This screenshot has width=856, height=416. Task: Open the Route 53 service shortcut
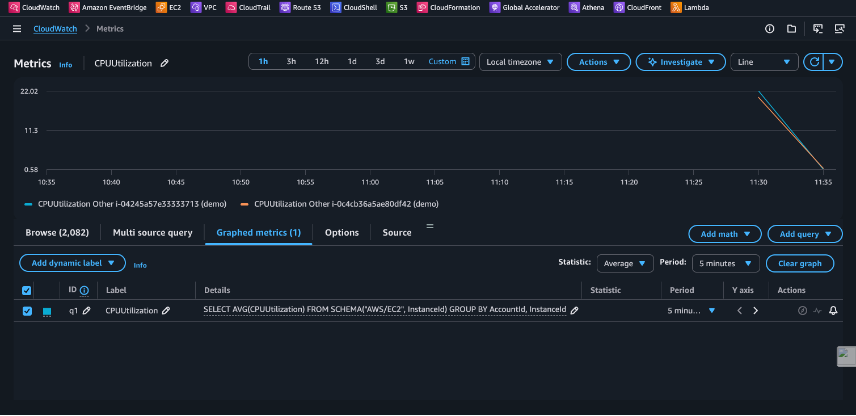tap(300, 8)
